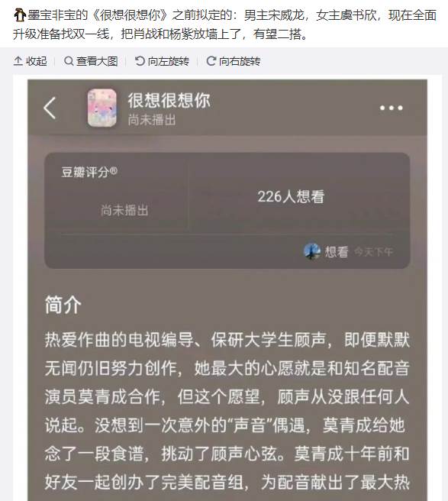Click the 尚未播出 subtitle under the title
Viewport: 448px width, 501px height.
(152, 120)
